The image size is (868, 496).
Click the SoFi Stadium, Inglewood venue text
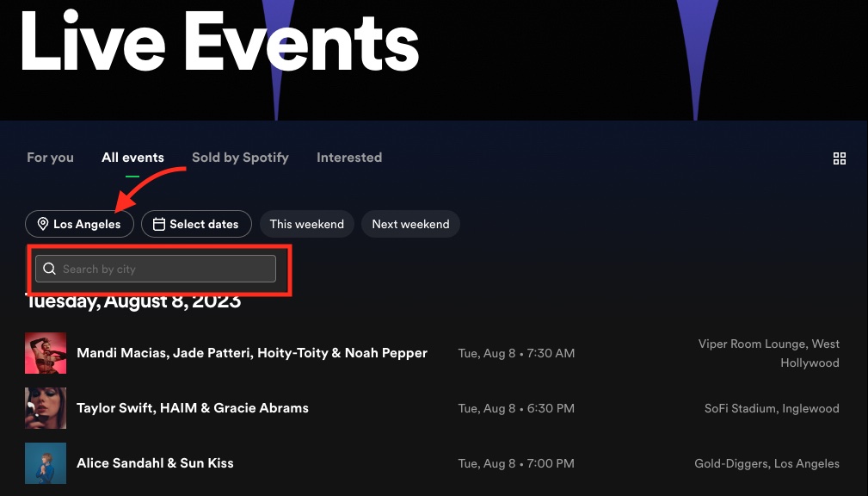tap(771, 408)
